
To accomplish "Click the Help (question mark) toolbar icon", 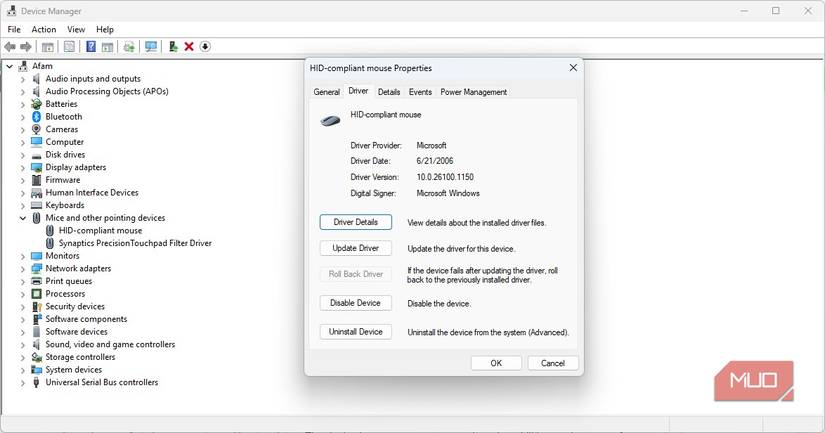I will point(90,47).
